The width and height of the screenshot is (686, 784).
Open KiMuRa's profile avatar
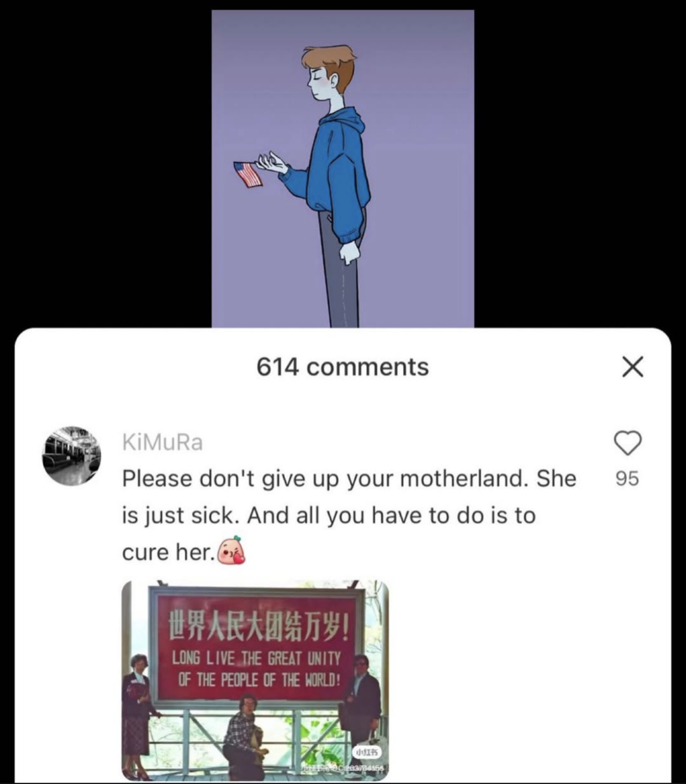point(72,456)
